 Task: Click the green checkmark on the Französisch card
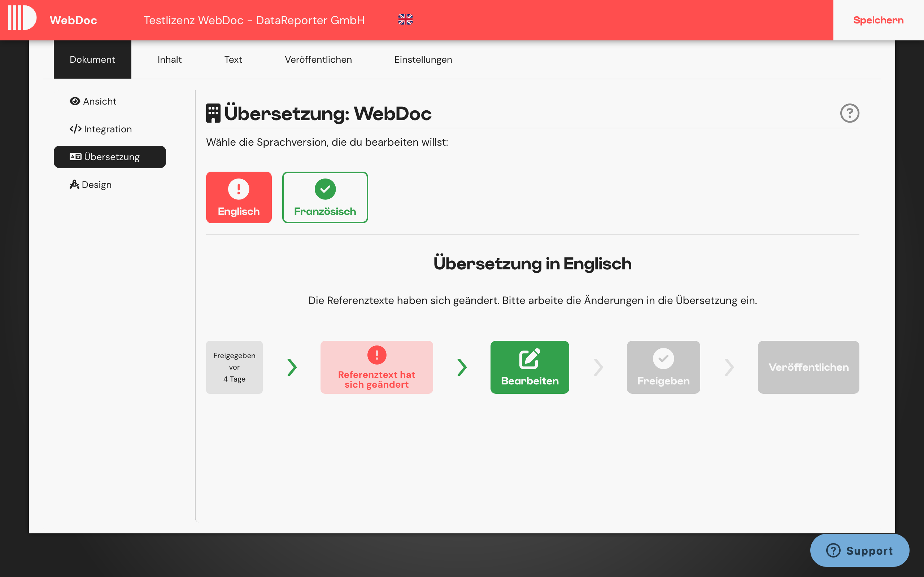(325, 189)
